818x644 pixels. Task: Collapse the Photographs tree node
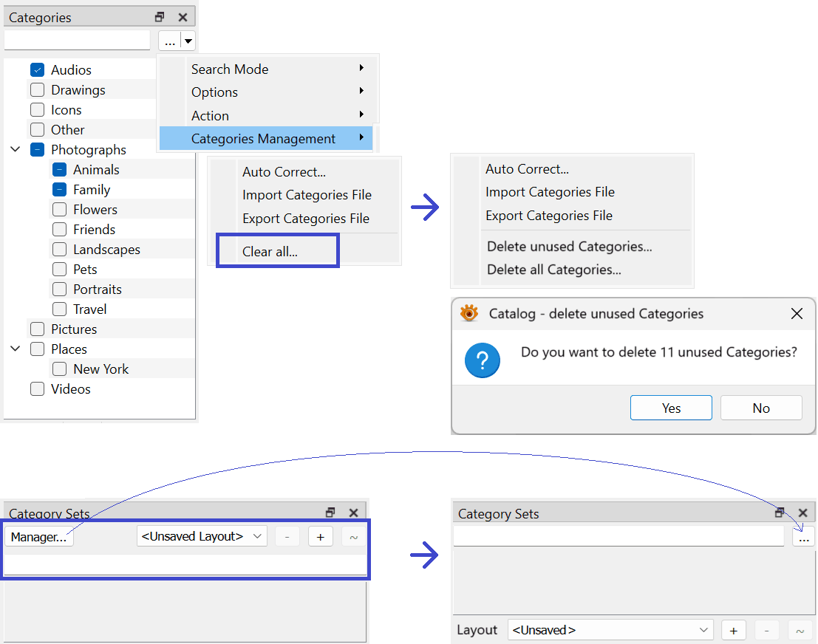pos(16,150)
